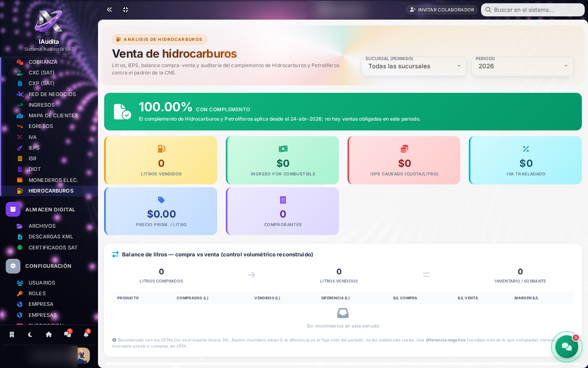Expand CONFIGURACIÓN section
This screenshot has width=588, height=368.
(x=49, y=266)
